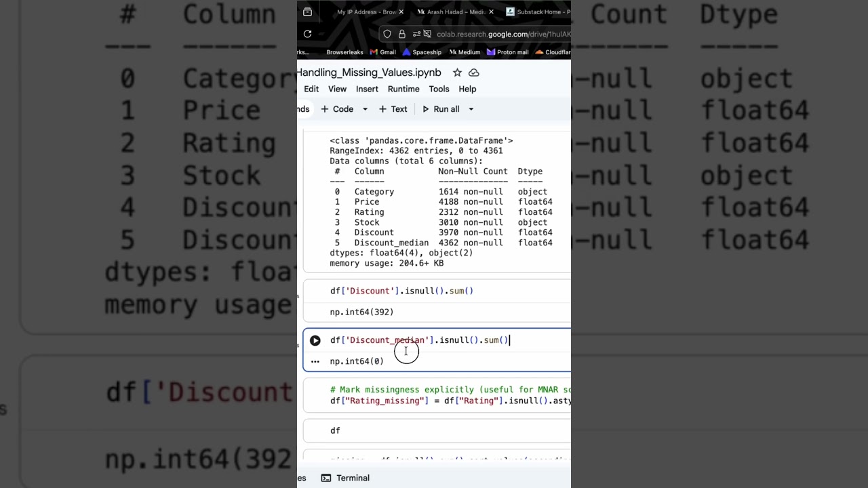This screenshot has width=868, height=488.
Task: Add a new Text cell
Action: [393, 109]
